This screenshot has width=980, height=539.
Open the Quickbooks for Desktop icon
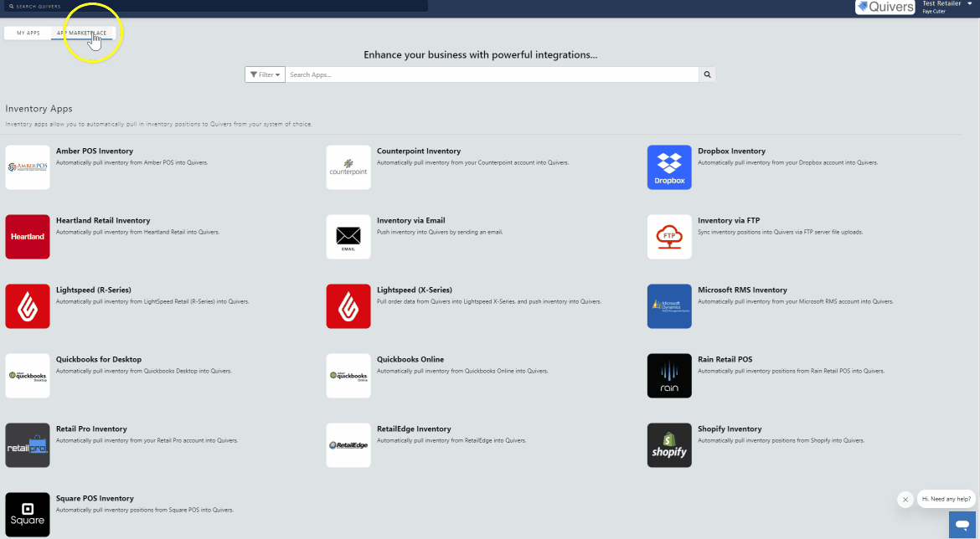[x=28, y=376]
